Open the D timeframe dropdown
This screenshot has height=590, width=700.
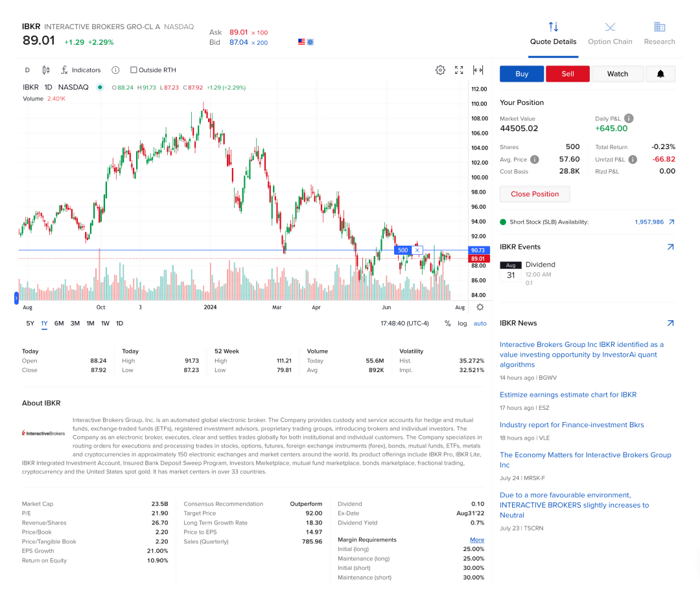click(27, 70)
